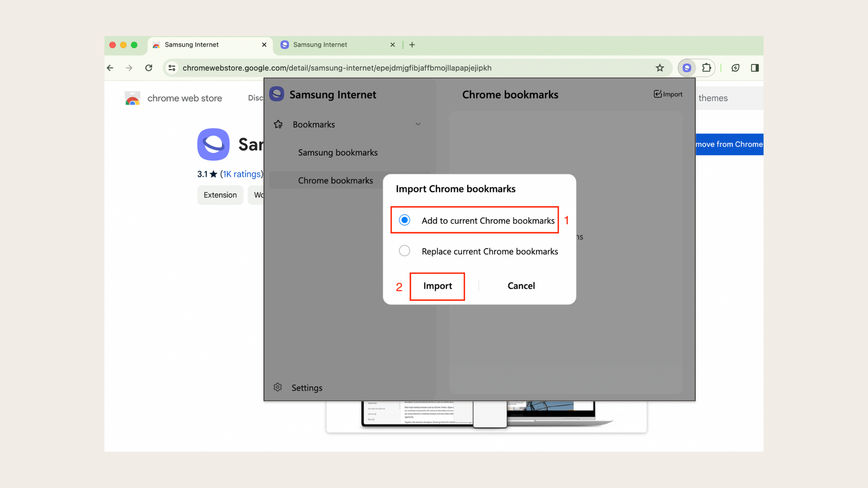Image resolution: width=868 pixels, height=488 pixels.
Task: Click the Remove from Chrome button
Action: [729, 145]
